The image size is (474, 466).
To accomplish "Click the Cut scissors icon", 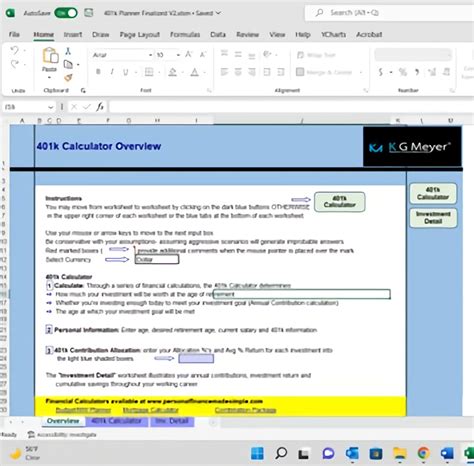I will tap(68, 51).
